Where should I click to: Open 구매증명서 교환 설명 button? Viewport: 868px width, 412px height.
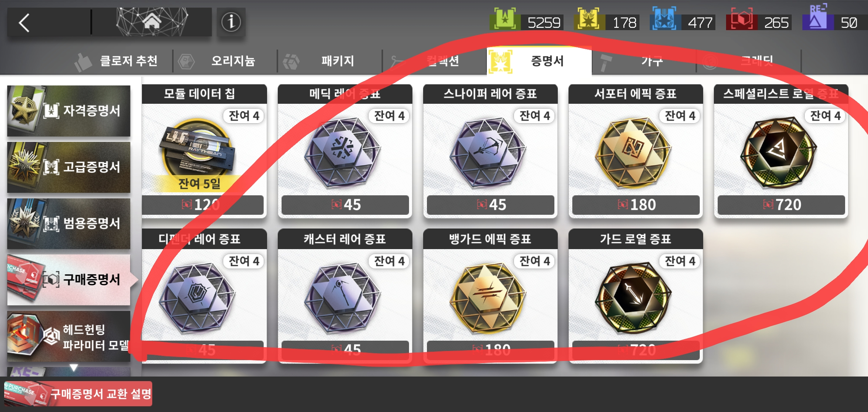tap(78, 393)
